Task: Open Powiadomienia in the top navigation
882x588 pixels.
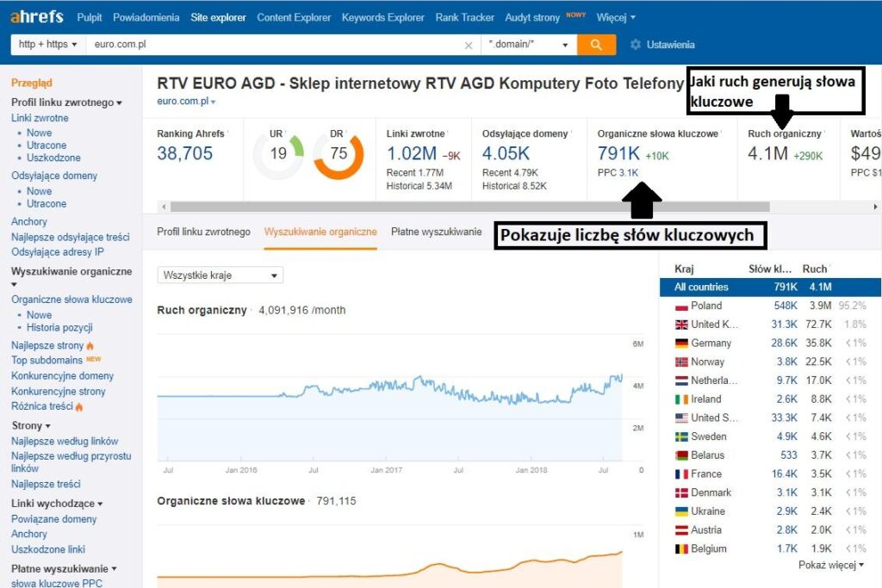Action: [146, 17]
